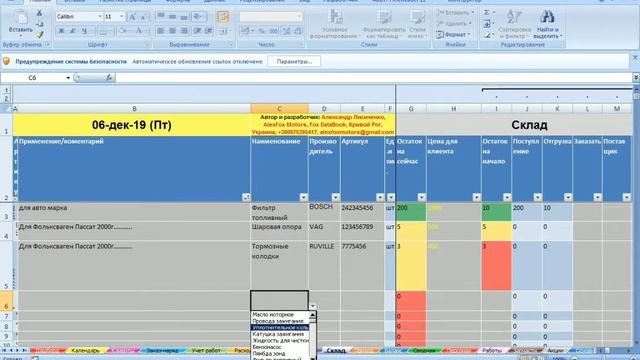The height and width of the screenshot is (360, 640).
Task: Expand the formula bar with the chevron
Action: pyautogui.click(x=636, y=77)
